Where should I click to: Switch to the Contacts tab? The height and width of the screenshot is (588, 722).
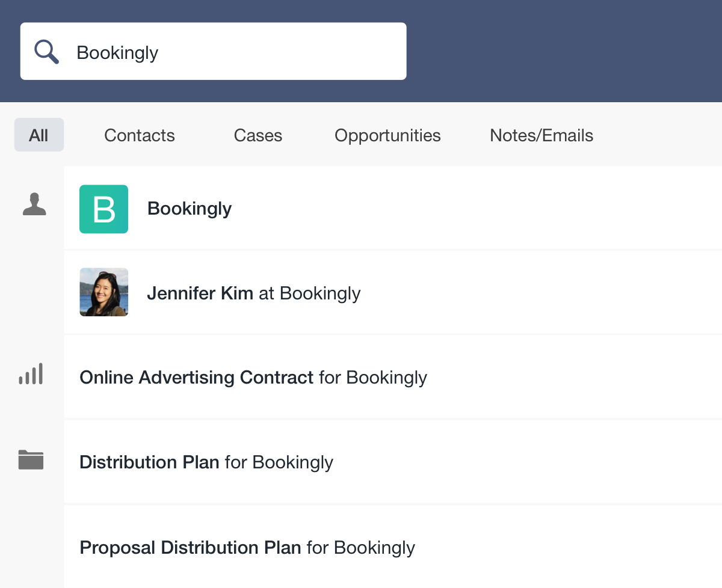139,135
